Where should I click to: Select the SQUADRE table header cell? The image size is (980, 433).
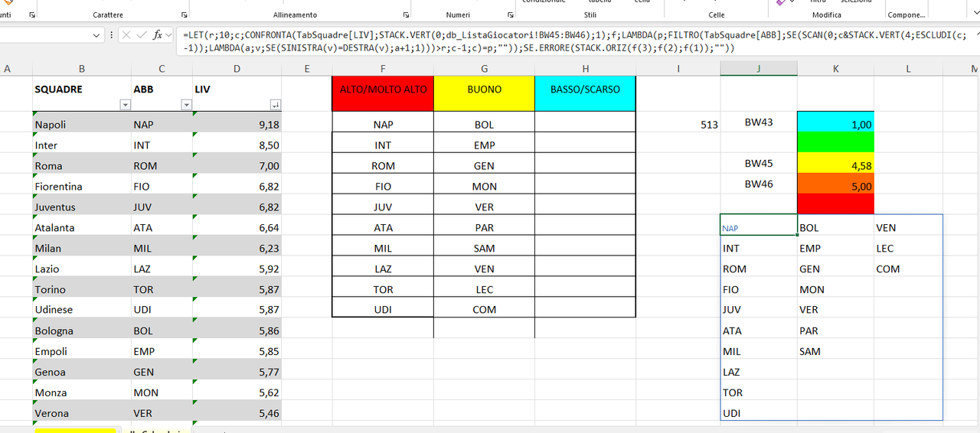tap(82, 93)
